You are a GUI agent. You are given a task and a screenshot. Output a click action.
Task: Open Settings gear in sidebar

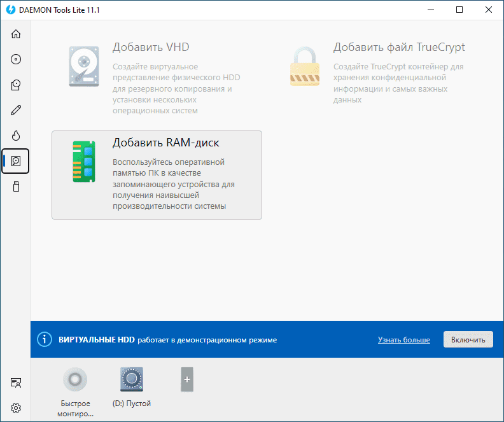pos(16,408)
